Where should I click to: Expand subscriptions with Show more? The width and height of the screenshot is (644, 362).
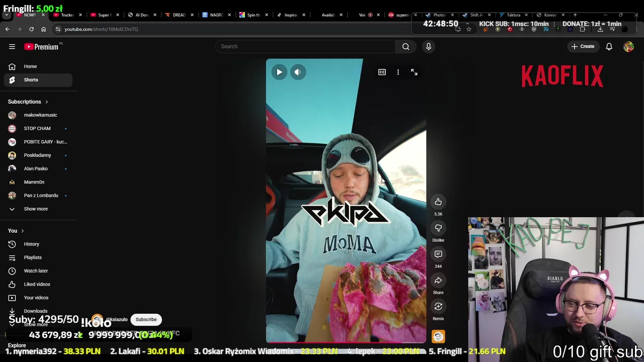[x=38, y=209]
